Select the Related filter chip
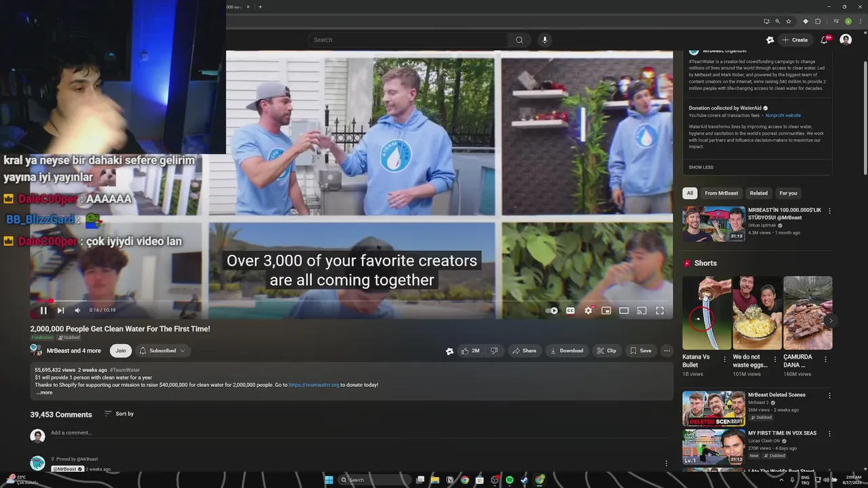This screenshot has height=488, width=868. (x=759, y=193)
